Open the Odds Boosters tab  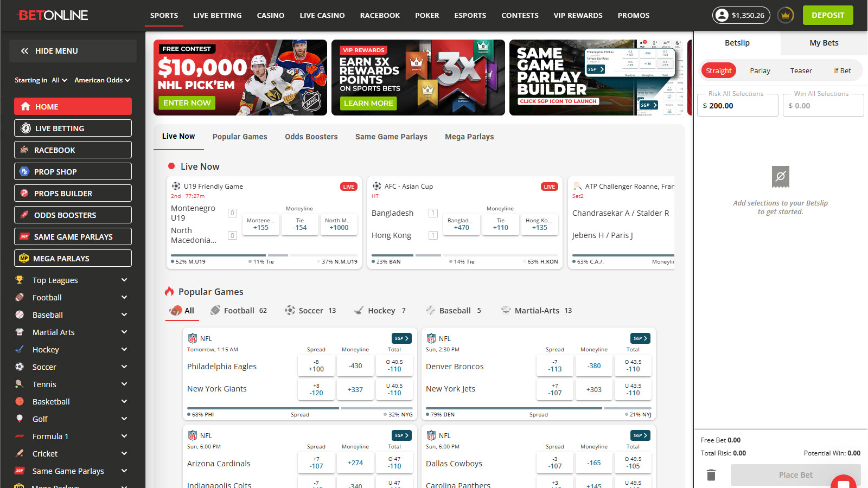tap(311, 137)
